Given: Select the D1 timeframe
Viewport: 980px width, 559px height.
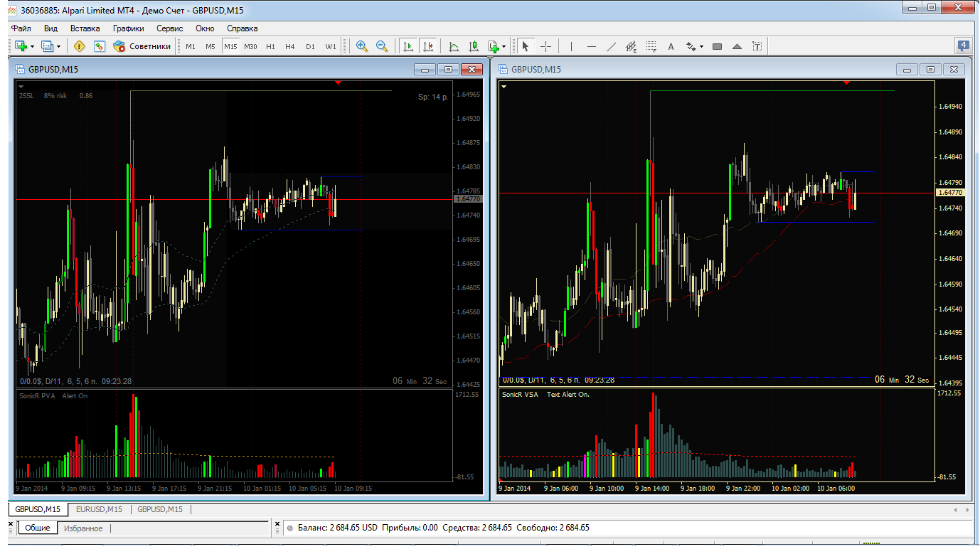Looking at the screenshot, I should tap(310, 46).
